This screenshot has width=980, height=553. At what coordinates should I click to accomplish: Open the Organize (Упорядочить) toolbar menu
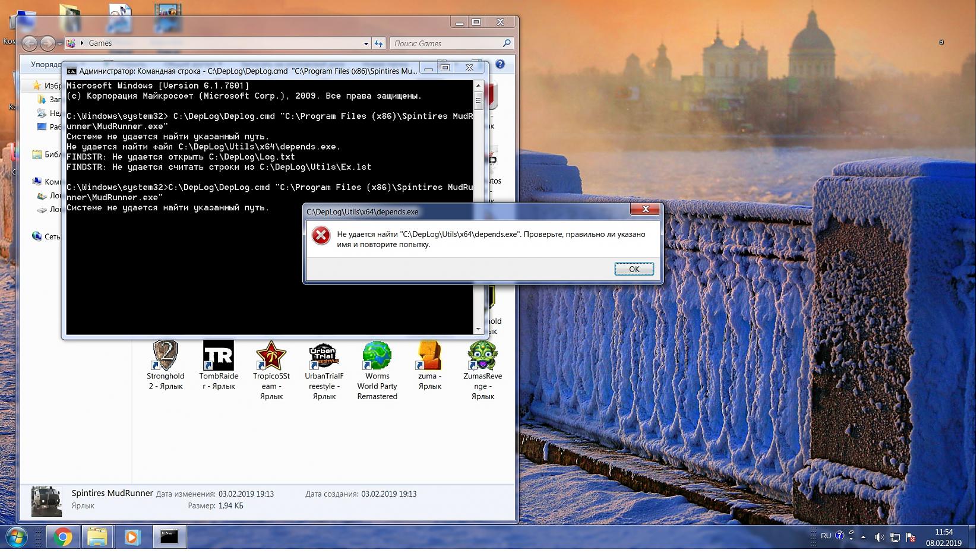(46, 64)
